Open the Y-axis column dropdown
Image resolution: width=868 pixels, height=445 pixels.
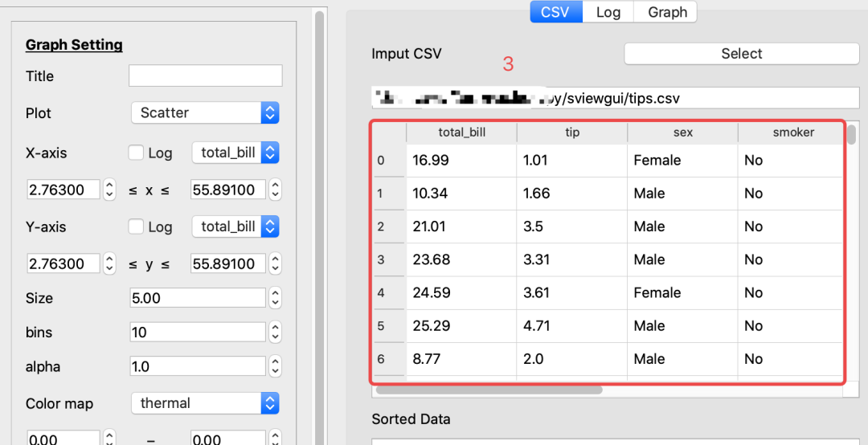point(235,227)
